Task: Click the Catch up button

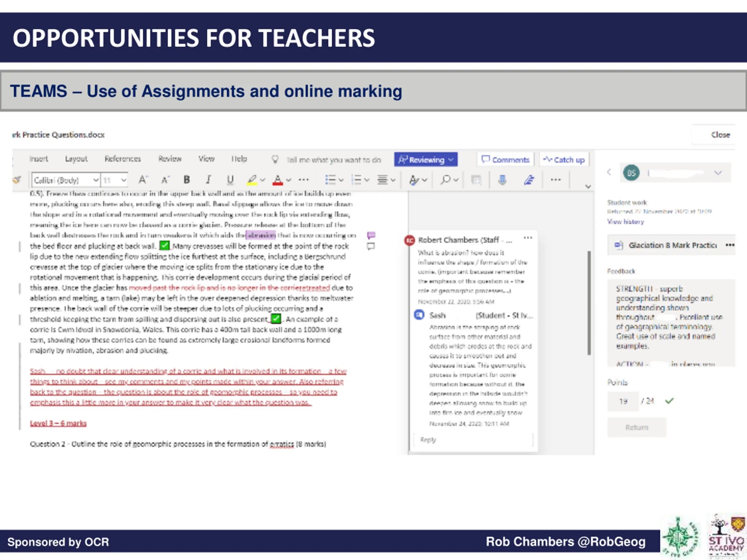Action: point(564,159)
